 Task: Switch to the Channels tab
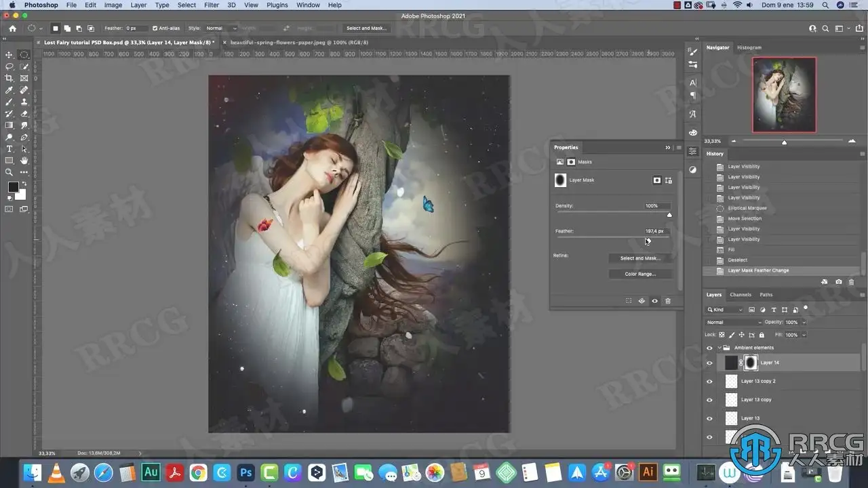coord(741,295)
